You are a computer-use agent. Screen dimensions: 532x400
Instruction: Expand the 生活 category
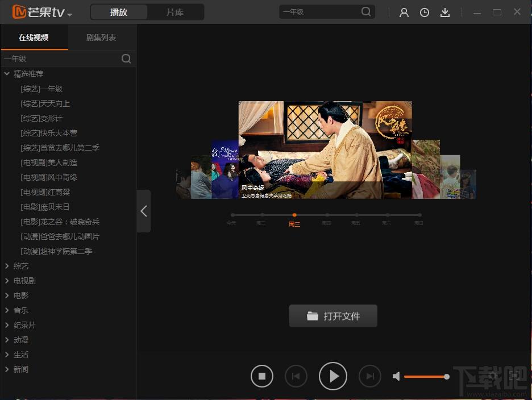point(7,355)
